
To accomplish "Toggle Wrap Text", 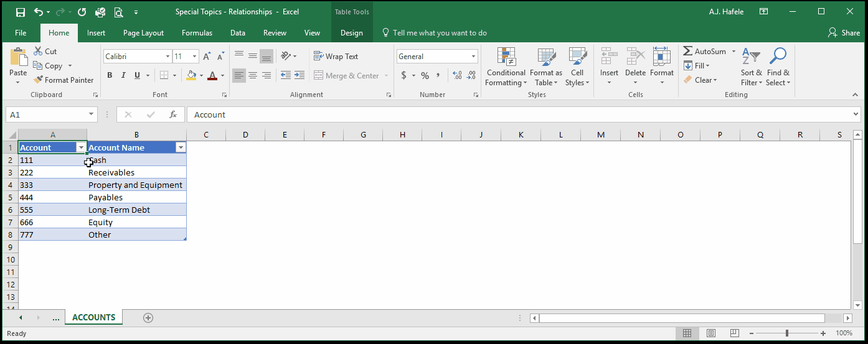I will pyautogui.click(x=336, y=56).
